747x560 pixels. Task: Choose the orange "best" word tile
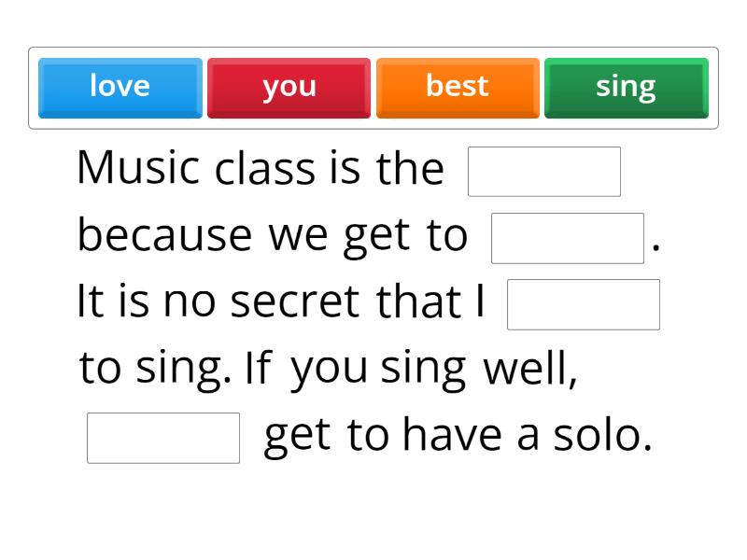click(458, 87)
